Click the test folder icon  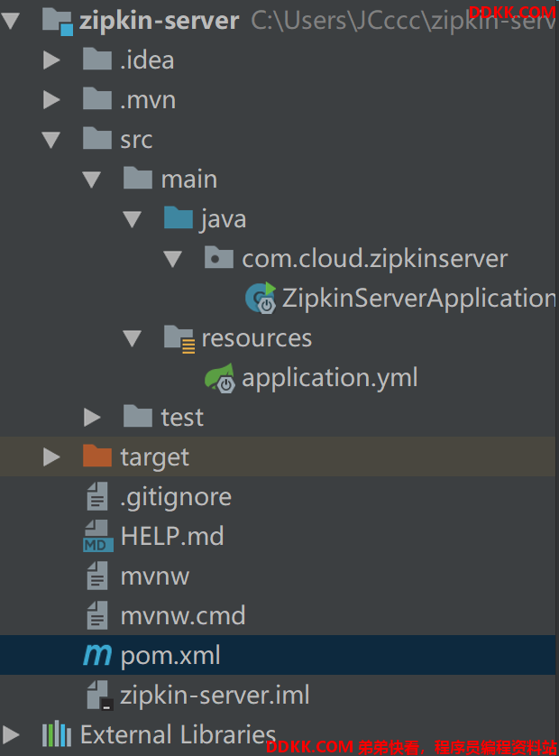click(138, 417)
